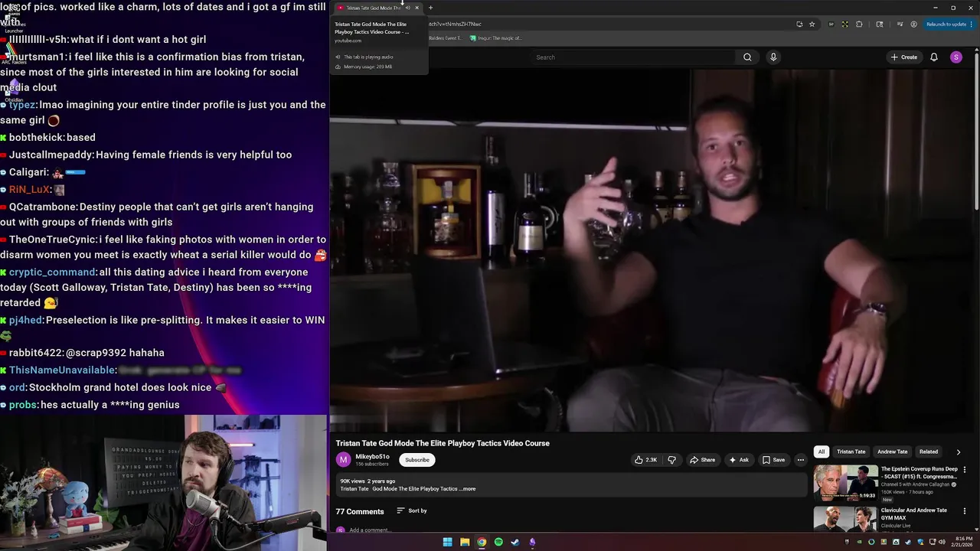
Task: Open options for Clavicular And Andrew Tate video
Action: [x=964, y=511]
